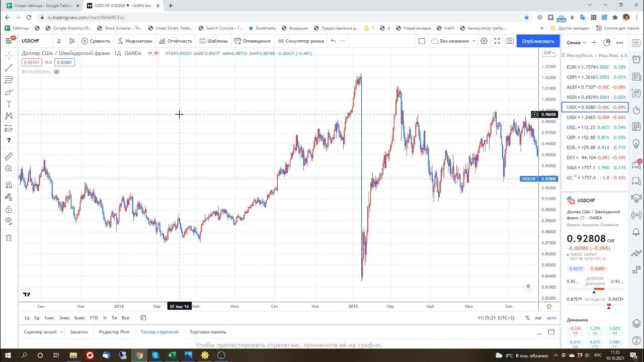This screenshot has height=362, width=644.
Task: Open the watchlist three-dots menu
Action: coord(620,43)
